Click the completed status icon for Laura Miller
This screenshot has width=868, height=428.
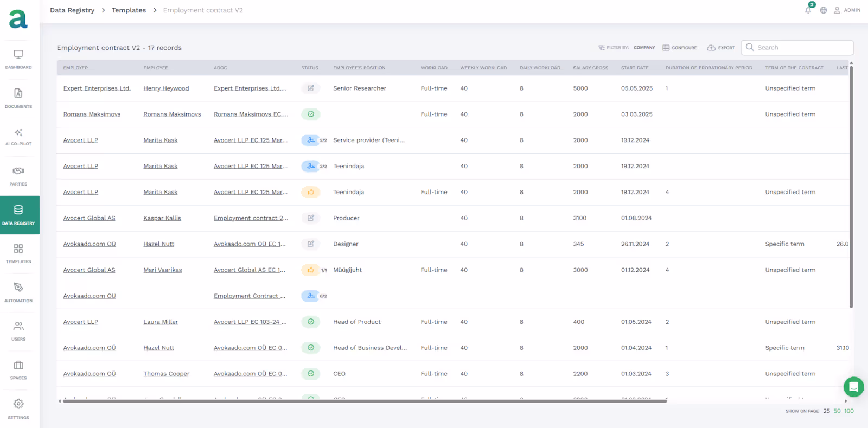pos(311,322)
